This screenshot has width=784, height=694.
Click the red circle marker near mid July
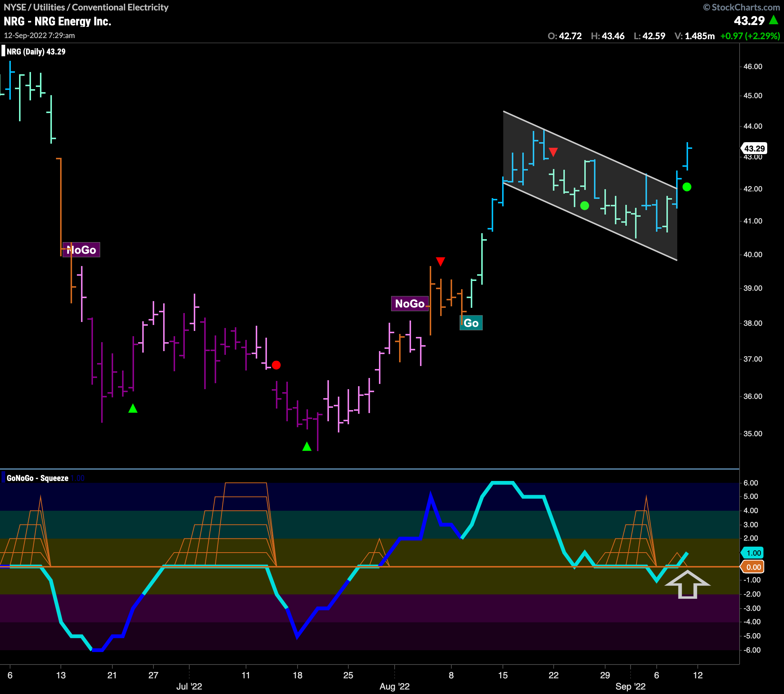point(276,365)
